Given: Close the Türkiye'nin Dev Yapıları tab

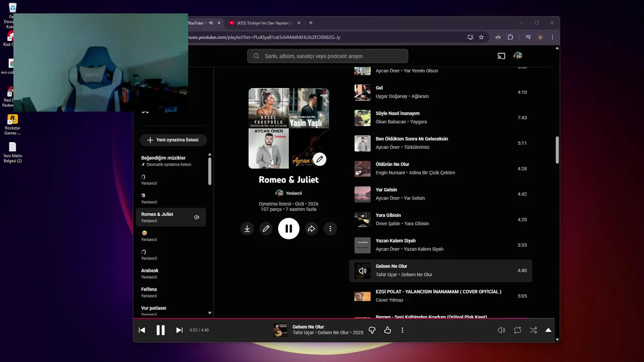Looking at the screenshot, I should pyautogui.click(x=299, y=23).
